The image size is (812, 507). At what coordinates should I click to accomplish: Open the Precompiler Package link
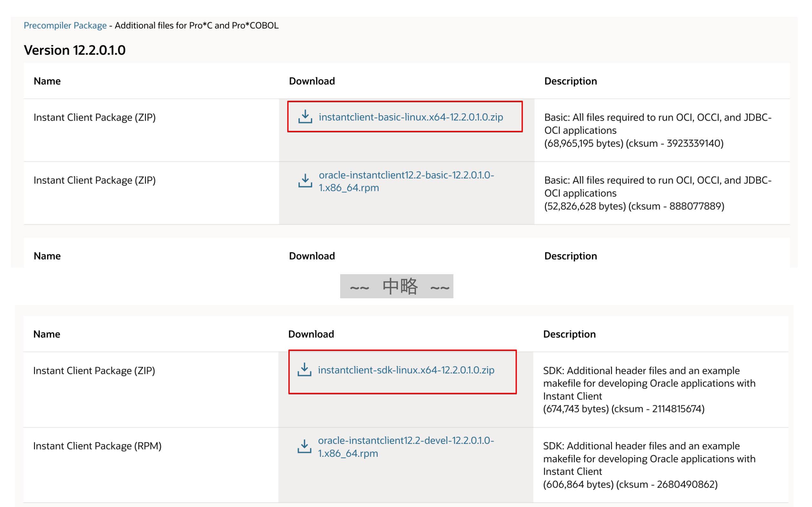click(65, 25)
